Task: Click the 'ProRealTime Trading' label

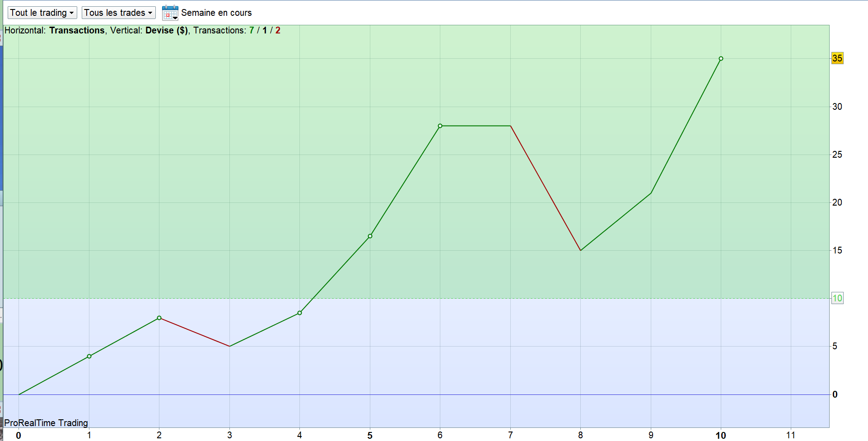Action: pyautogui.click(x=46, y=423)
